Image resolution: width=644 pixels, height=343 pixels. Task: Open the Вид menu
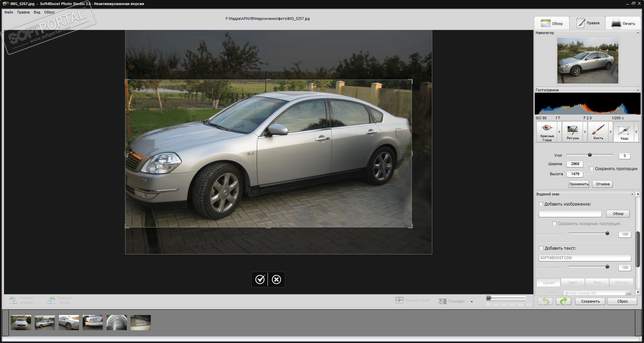37,12
